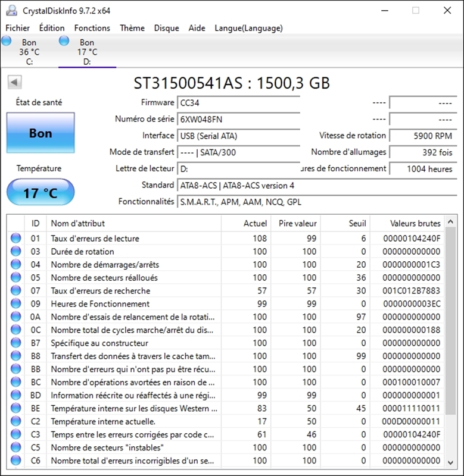Click status orb for attribute 09 operating hours
This screenshot has height=476, width=464.
(x=15, y=304)
